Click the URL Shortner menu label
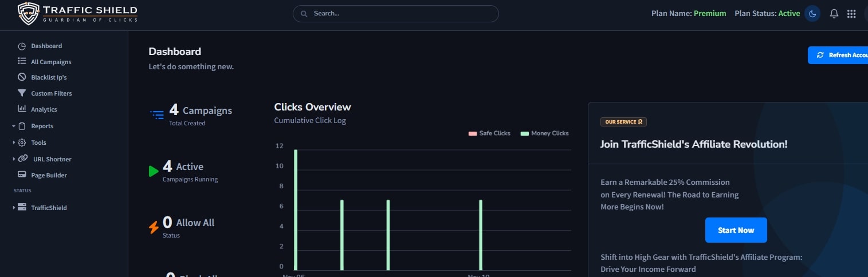The height and width of the screenshot is (277, 868). tap(52, 159)
